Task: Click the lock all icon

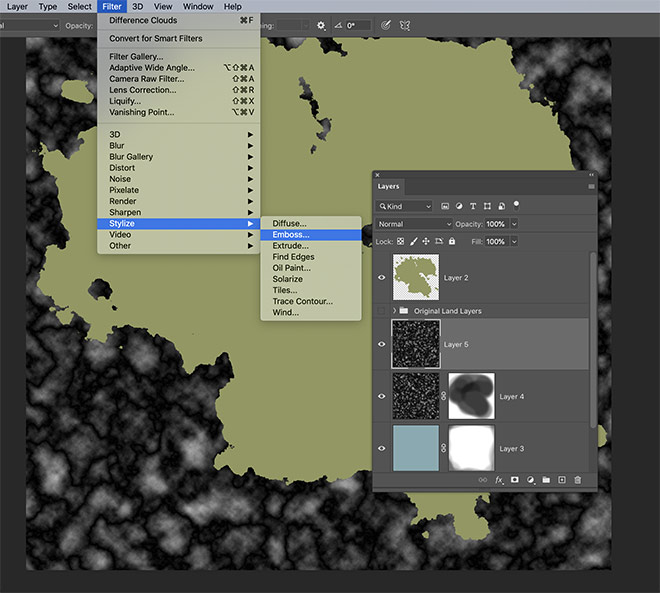Action: click(x=452, y=241)
